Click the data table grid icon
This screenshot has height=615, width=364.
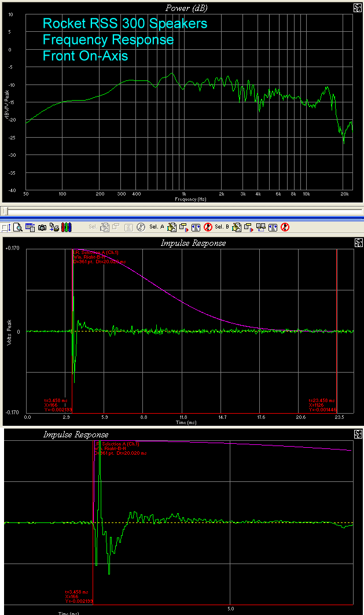[30, 227]
